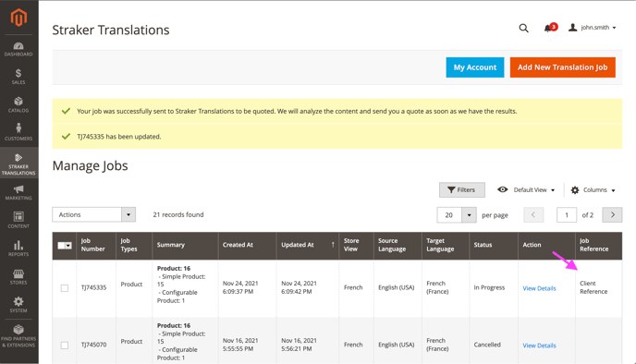Screen dimensions: 636x364
Task: Sort by Source Language column
Action: point(397,245)
